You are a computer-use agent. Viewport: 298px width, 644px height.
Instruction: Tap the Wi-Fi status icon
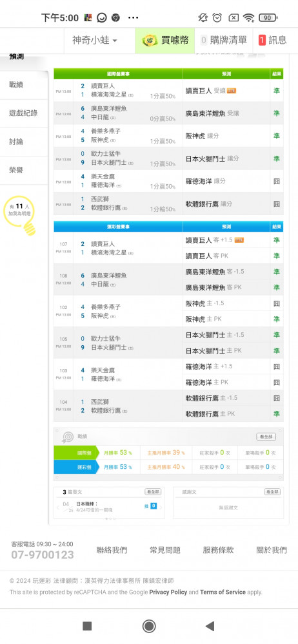248,17
